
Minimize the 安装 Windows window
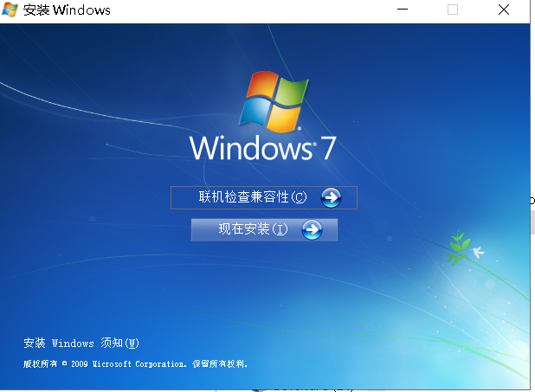point(403,10)
